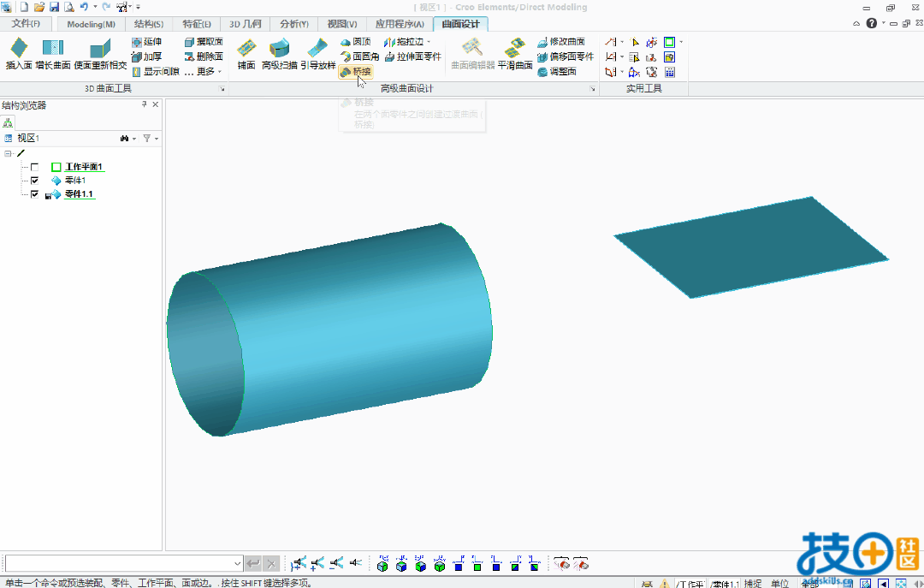Click the 面圆角 (Face Fillet) command
This screenshot has height=588, width=924.
[x=360, y=56]
